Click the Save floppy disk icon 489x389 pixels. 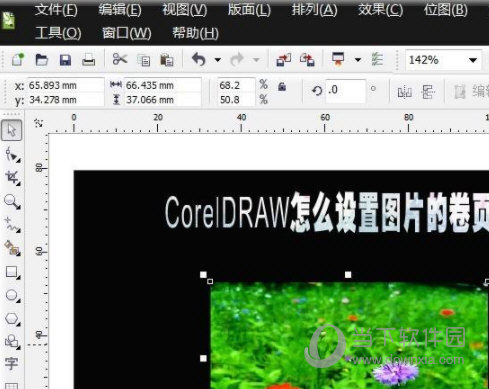pyautogui.click(x=65, y=60)
